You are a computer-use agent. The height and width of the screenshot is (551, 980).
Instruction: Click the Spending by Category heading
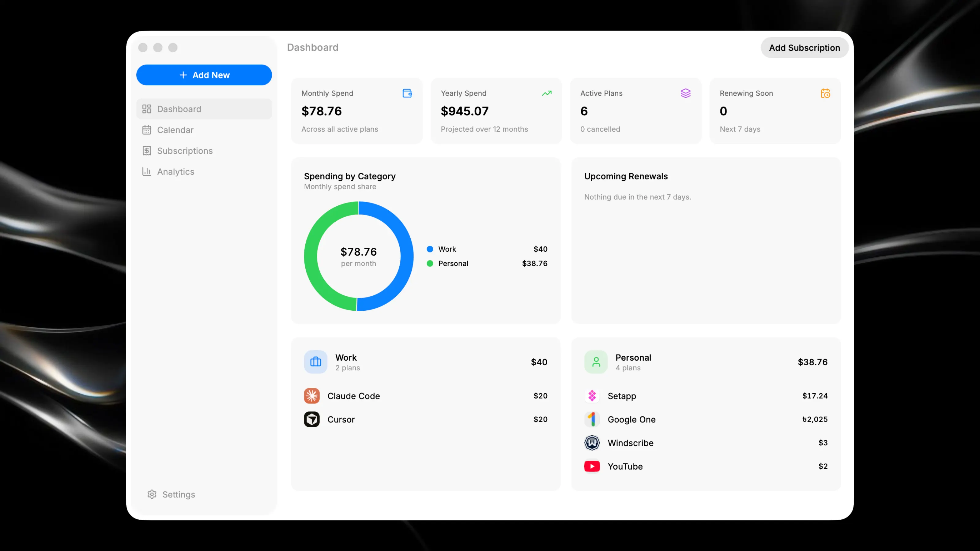pos(350,176)
